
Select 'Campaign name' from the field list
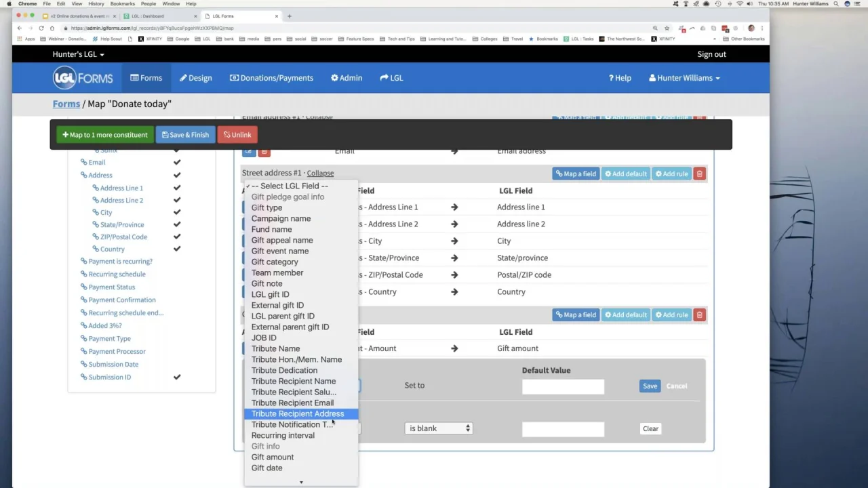301,218
